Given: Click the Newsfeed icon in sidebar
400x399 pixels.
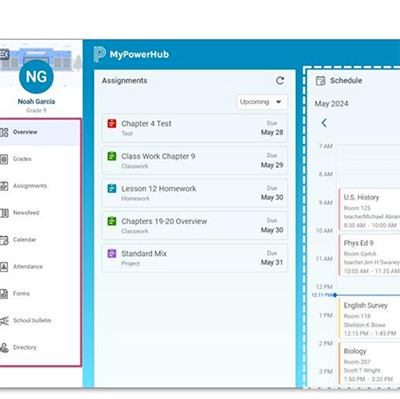Looking at the screenshot, I should 4,213.
